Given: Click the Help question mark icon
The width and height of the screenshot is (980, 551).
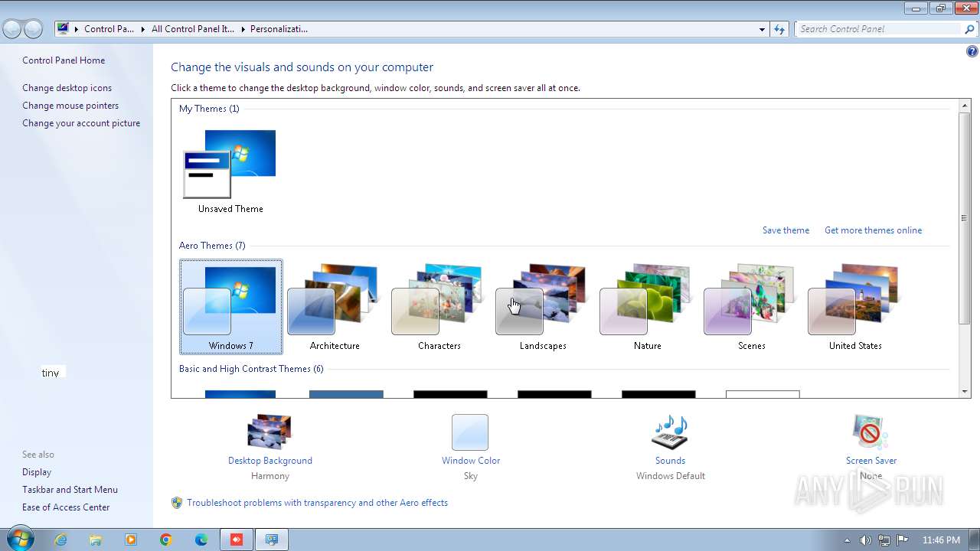Looking at the screenshot, I should [972, 52].
